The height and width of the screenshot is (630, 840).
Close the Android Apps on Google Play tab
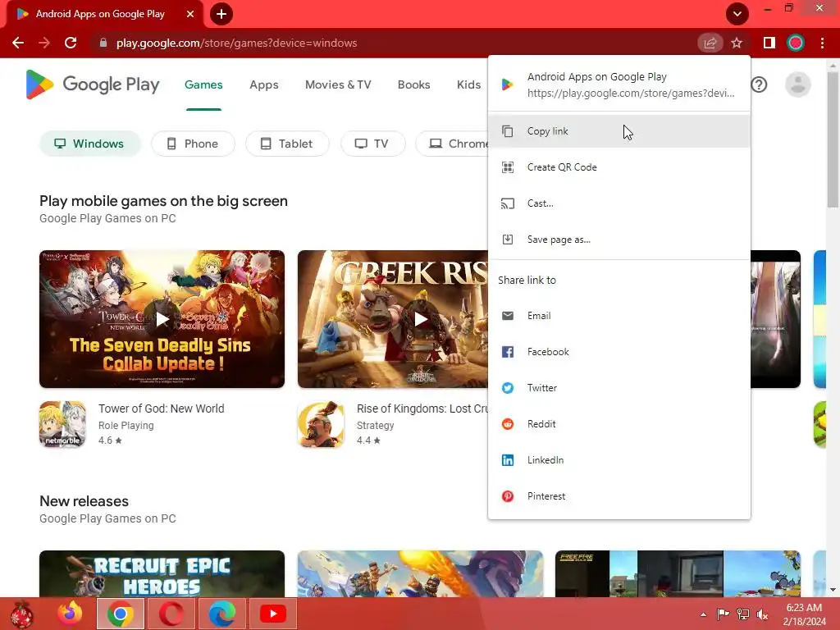tap(190, 14)
